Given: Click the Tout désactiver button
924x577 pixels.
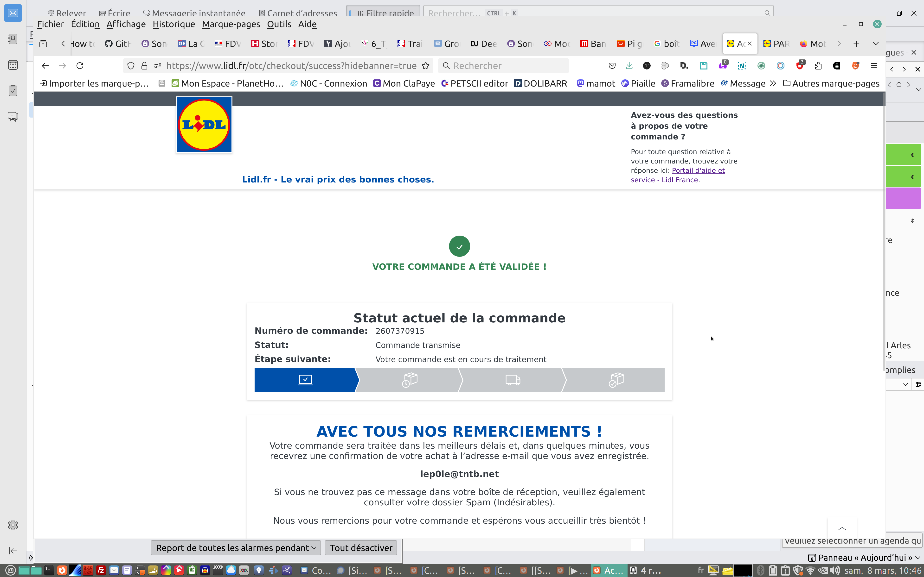Looking at the screenshot, I should pyautogui.click(x=361, y=548).
